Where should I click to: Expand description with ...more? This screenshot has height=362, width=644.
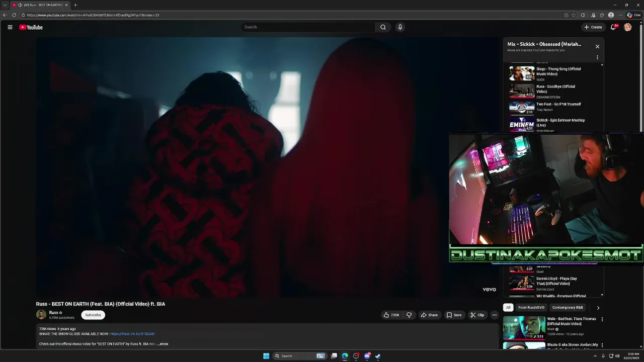[163, 344]
